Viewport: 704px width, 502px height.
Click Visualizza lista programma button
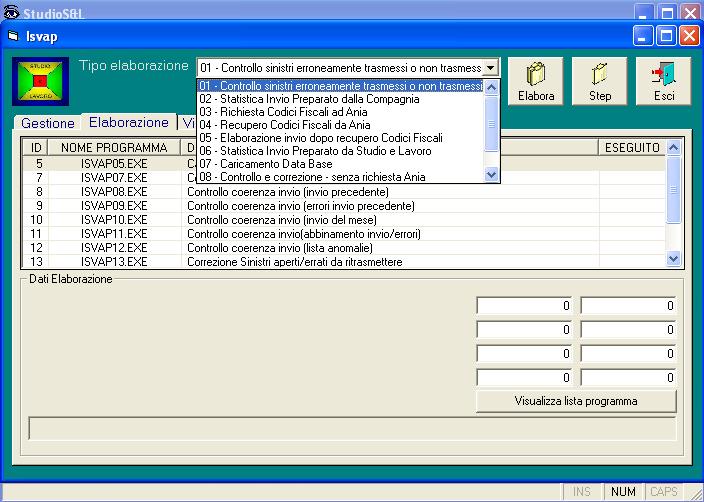tap(576, 401)
